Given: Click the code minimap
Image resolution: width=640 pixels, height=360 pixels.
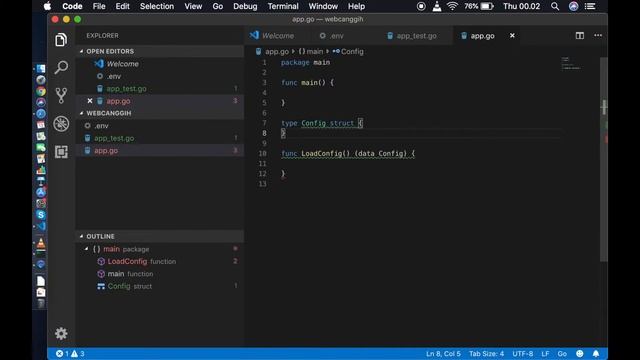Looking at the screenshot, I should click(x=571, y=64).
